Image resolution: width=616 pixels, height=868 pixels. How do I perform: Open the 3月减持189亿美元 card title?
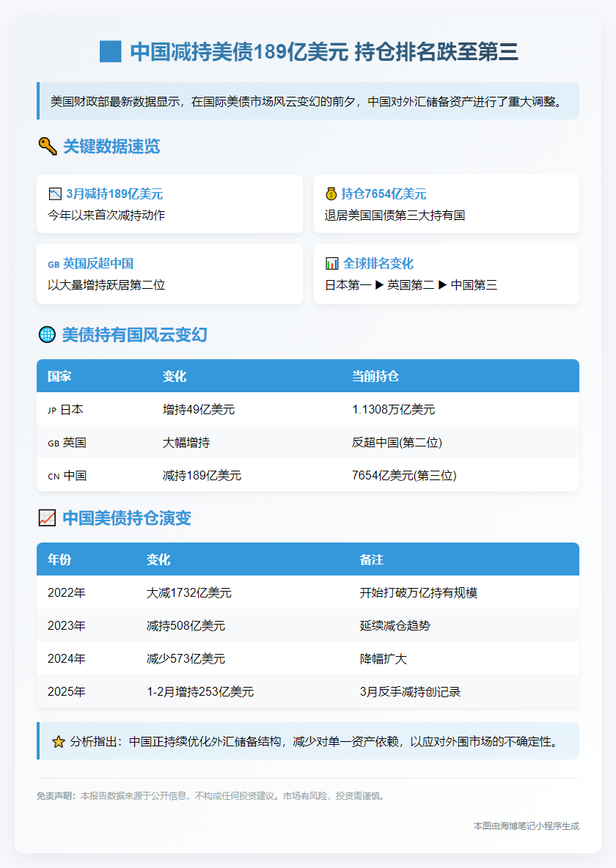pyautogui.click(x=114, y=194)
